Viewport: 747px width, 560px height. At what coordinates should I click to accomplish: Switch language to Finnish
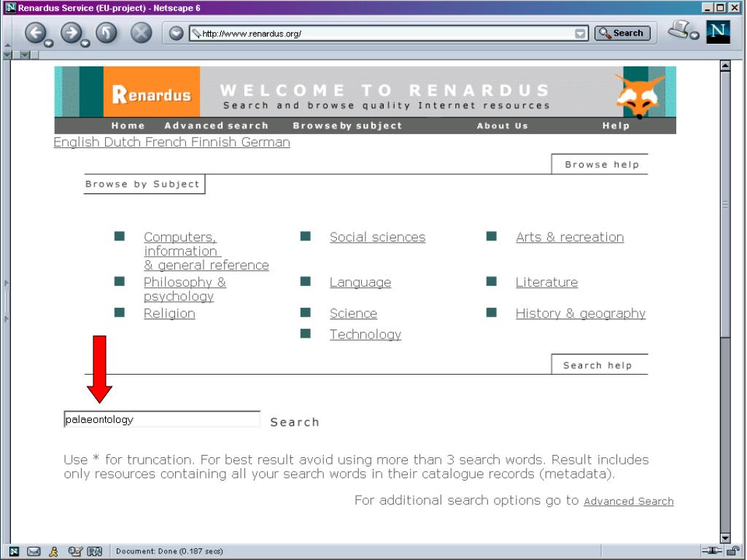214,142
